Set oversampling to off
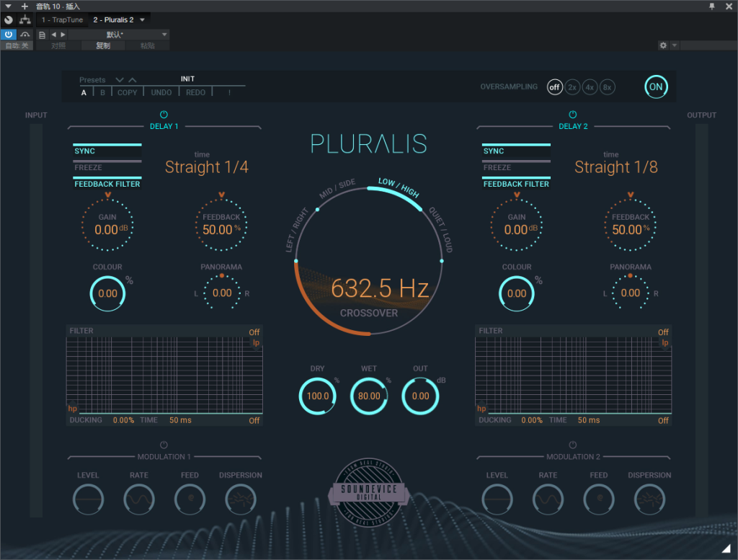Screen dimensions: 738x560 coord(555,87)
